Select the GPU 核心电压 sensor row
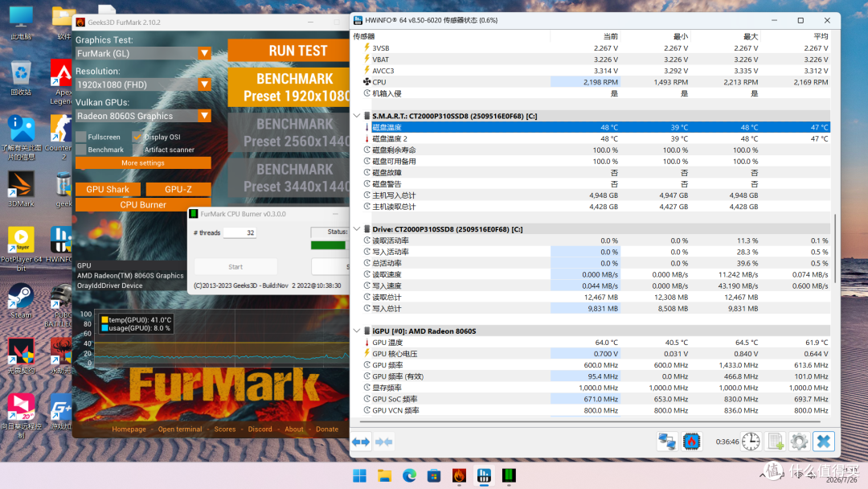This screenshot has height=489, width=868. click(x=596, y=353)
